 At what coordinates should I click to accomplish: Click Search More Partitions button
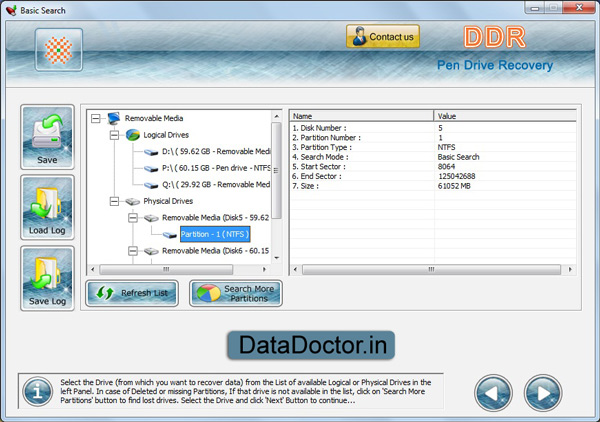coord(236,293)
